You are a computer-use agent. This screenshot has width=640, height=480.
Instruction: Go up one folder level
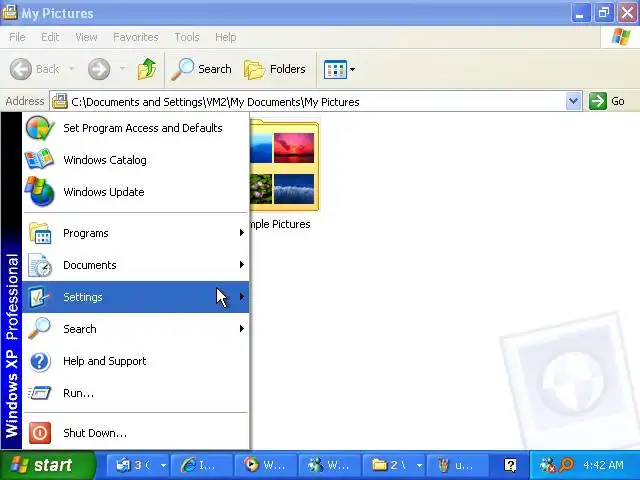point(147,69)
